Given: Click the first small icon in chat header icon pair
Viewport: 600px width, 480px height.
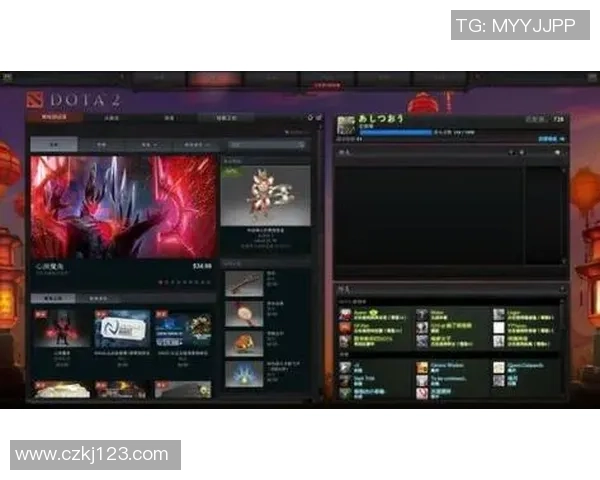Looking at the screenshot, I should point(512,152).
